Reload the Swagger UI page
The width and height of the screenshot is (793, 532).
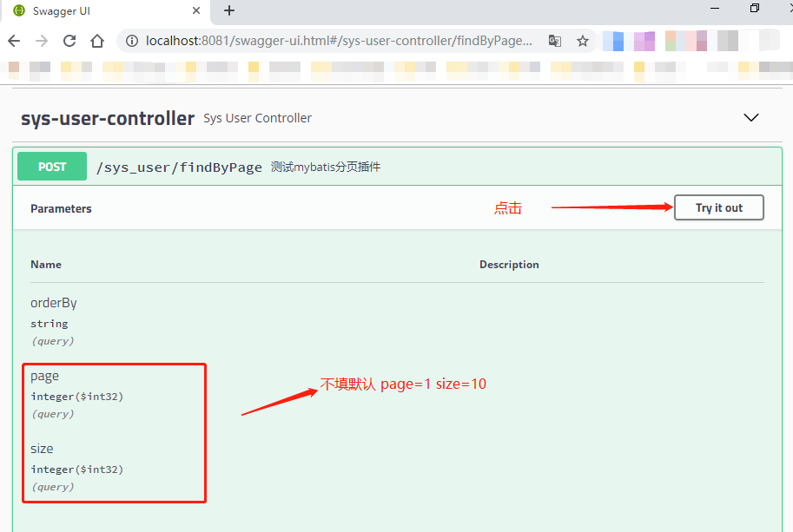(69, 41)
